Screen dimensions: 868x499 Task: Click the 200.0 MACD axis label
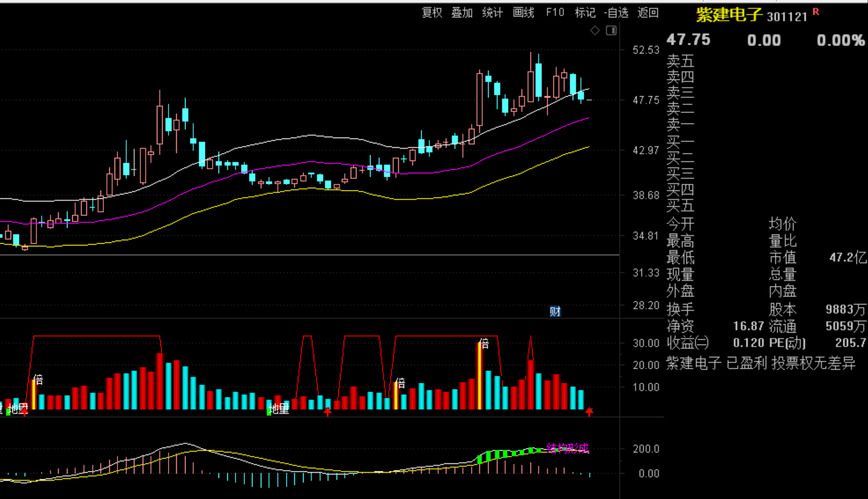click(646, 449)
